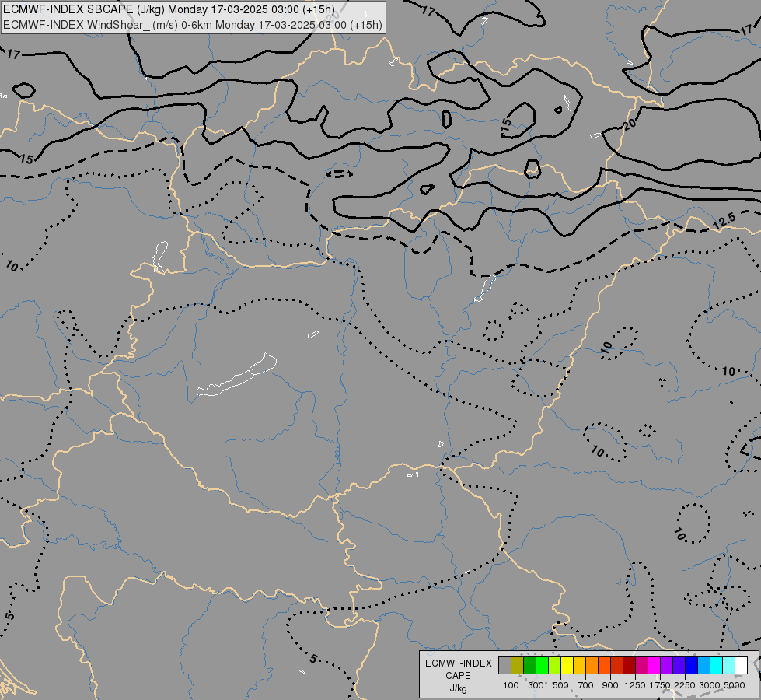Click the 100 value on the legend scale

(511, 685)
